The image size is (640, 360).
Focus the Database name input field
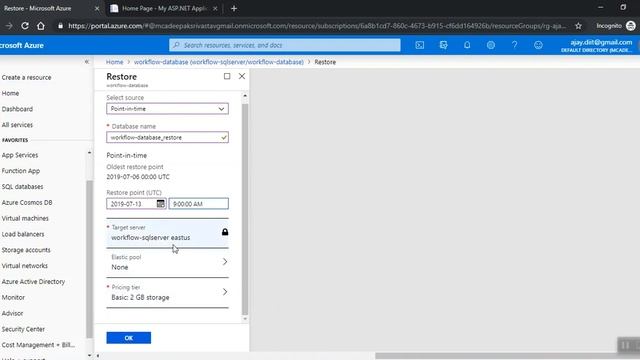coord(167,138)
